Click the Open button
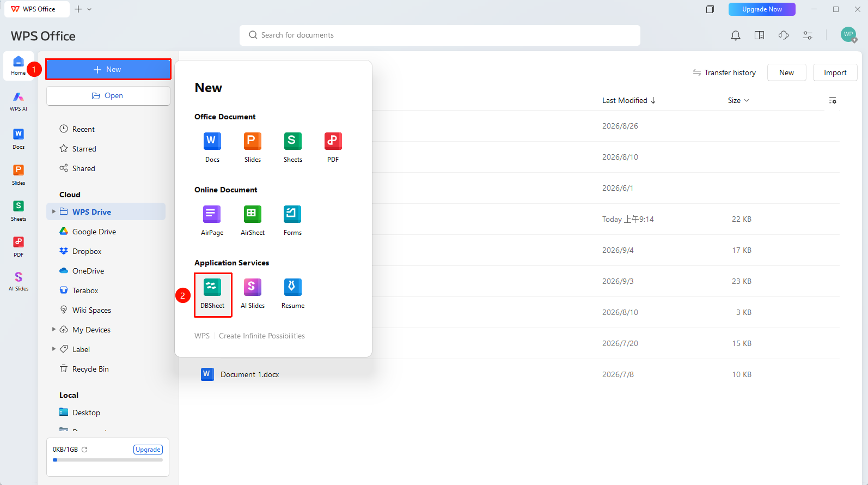This screenshot has width=868, height=485. (108, 95)
